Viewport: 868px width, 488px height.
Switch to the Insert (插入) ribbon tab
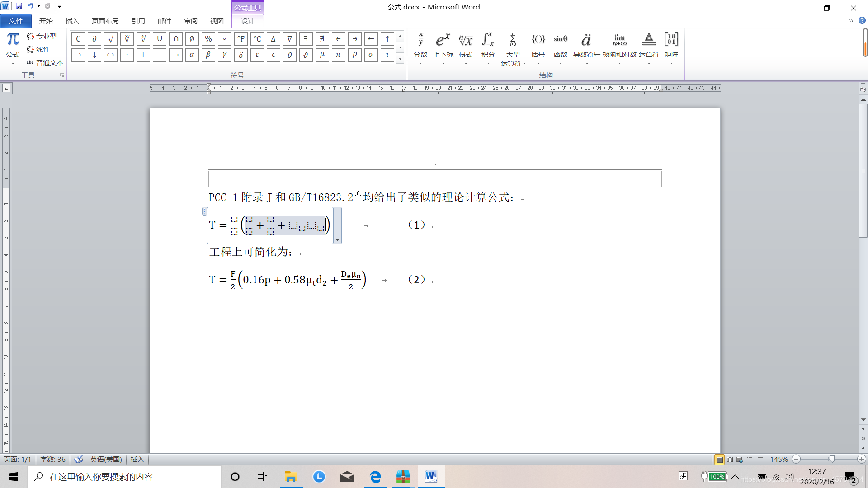tap(72, 21)
